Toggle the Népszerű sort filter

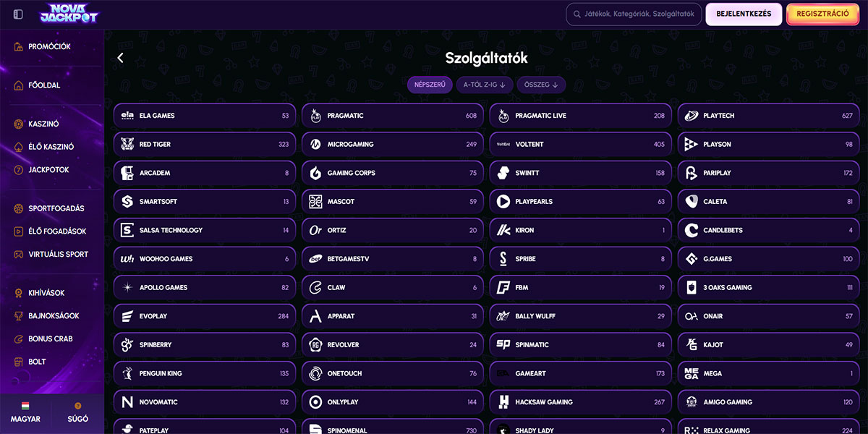pos(430,85)
